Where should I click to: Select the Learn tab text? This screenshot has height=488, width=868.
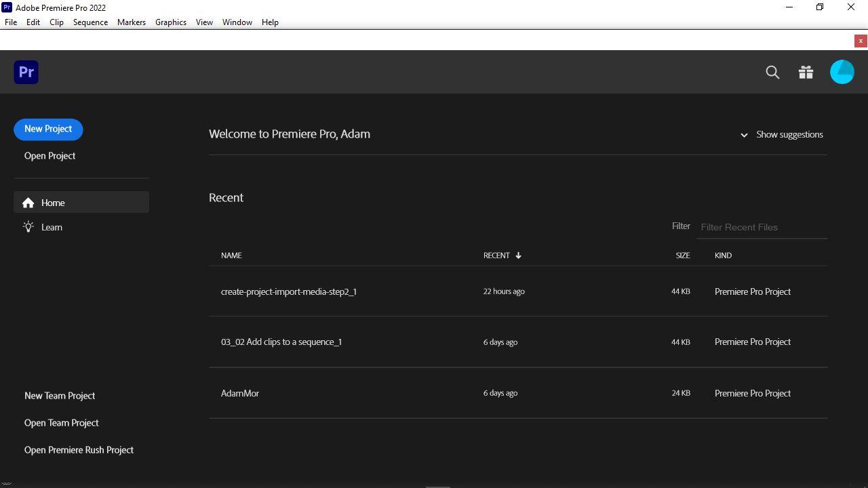click(x=52, y=227)
